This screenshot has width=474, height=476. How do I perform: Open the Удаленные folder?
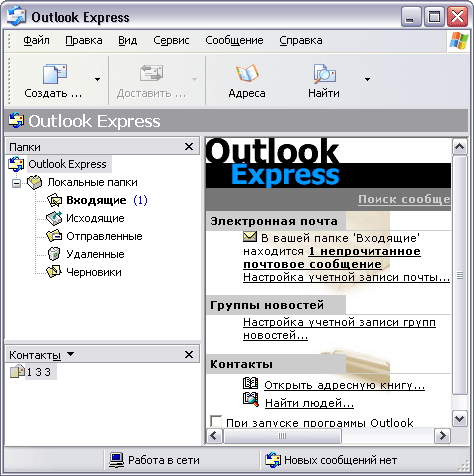click(x=95, y=254)
